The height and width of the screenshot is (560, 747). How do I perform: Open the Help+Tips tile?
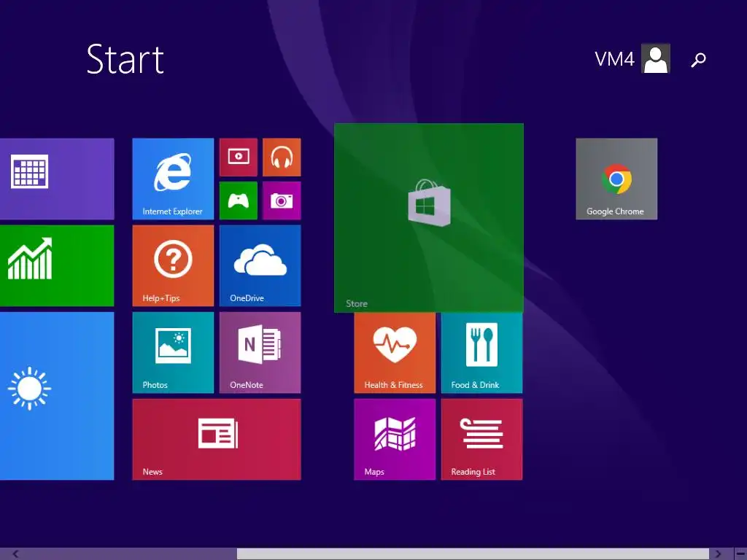pyautogui.click(x=173, y=265)
